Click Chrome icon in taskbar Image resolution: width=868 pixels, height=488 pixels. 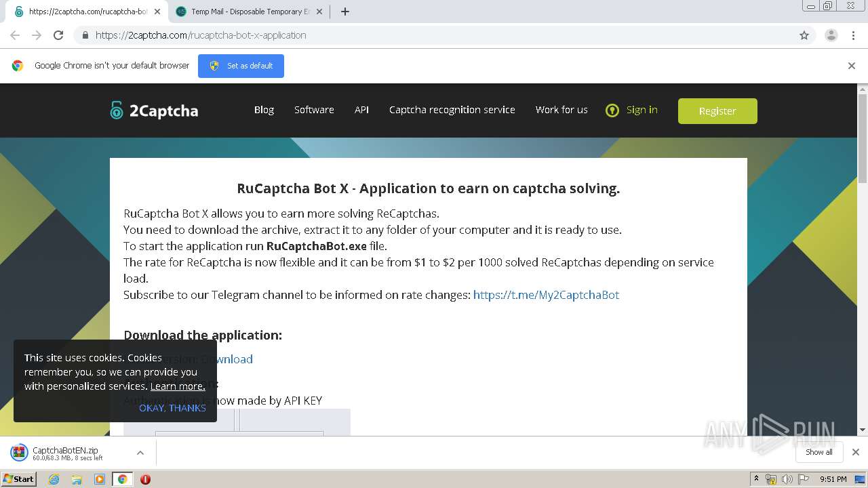click(x=123, y=479)
